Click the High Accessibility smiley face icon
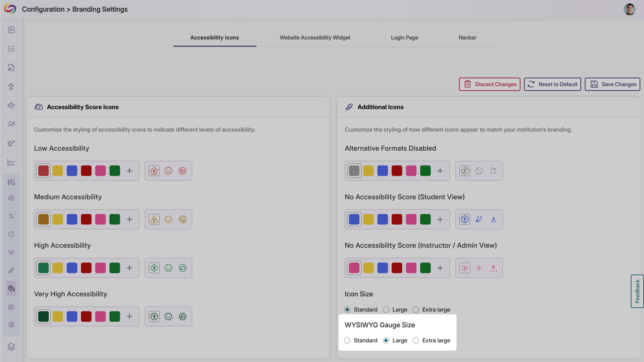The width and height of the screenshot is (644, 362). (x=168, y=268)
